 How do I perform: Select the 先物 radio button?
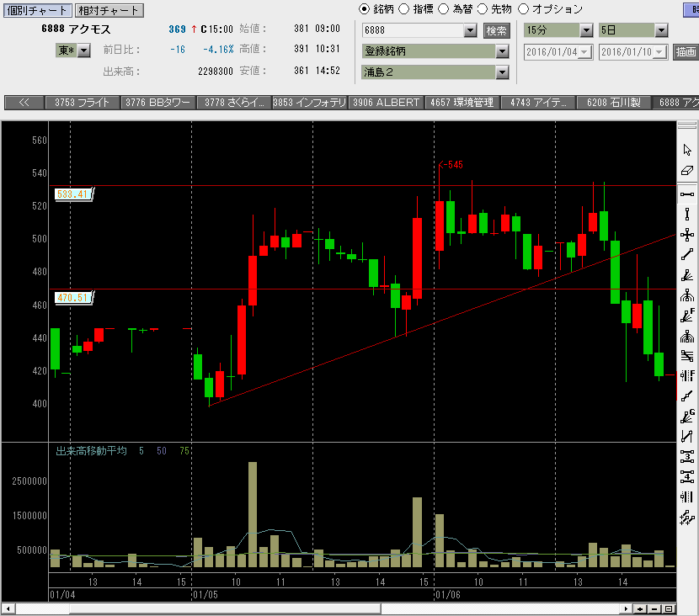(x=483, y=9)
